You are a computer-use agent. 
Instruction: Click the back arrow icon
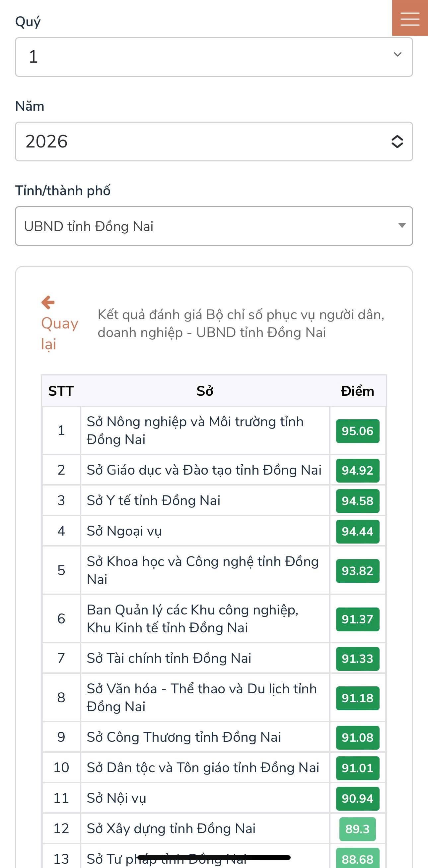tap(48, 302)
